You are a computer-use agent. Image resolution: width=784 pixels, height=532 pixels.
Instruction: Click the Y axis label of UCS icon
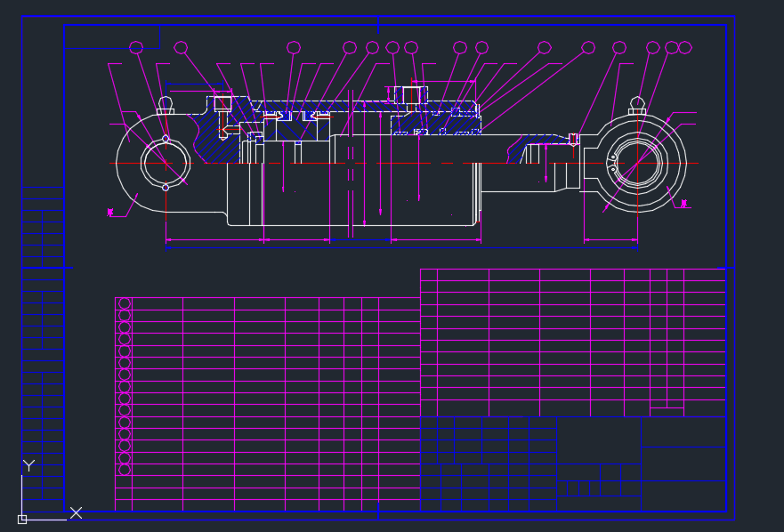(x=28, y=465)
